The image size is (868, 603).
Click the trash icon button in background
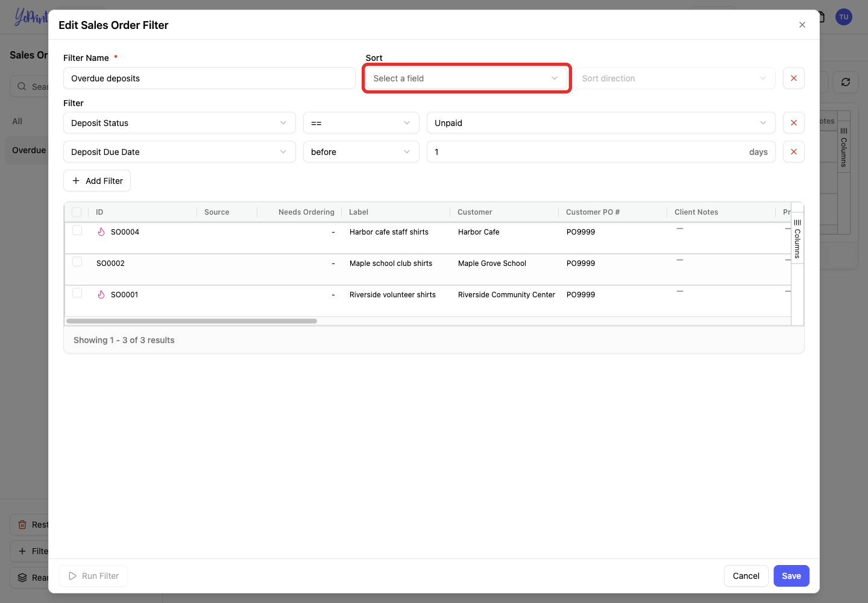tap(22, 525)
